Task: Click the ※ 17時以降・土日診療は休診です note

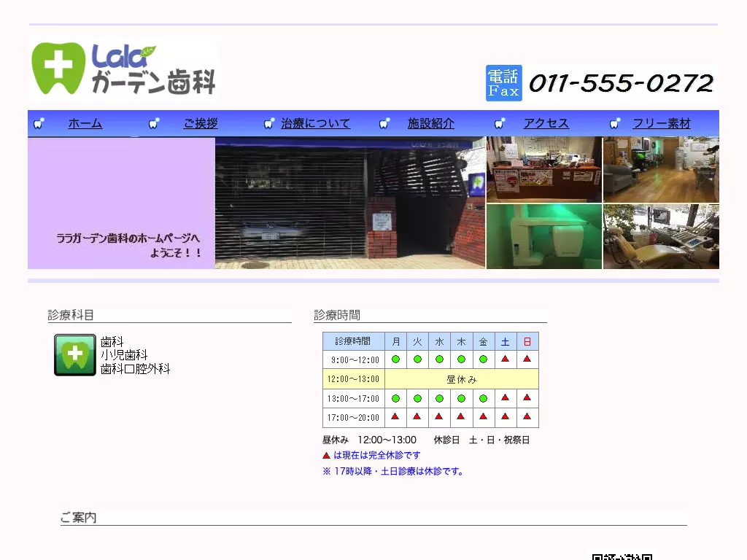Action: pyautogui.click(x=393, y=472)
